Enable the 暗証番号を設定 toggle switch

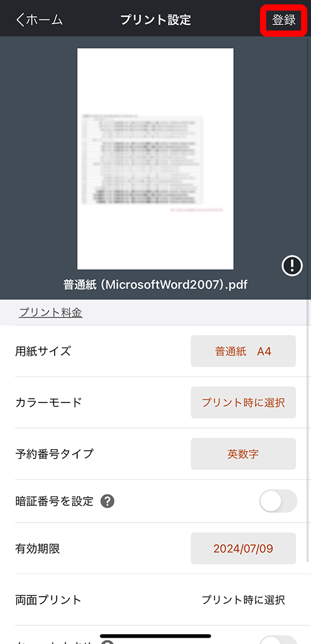278,501
